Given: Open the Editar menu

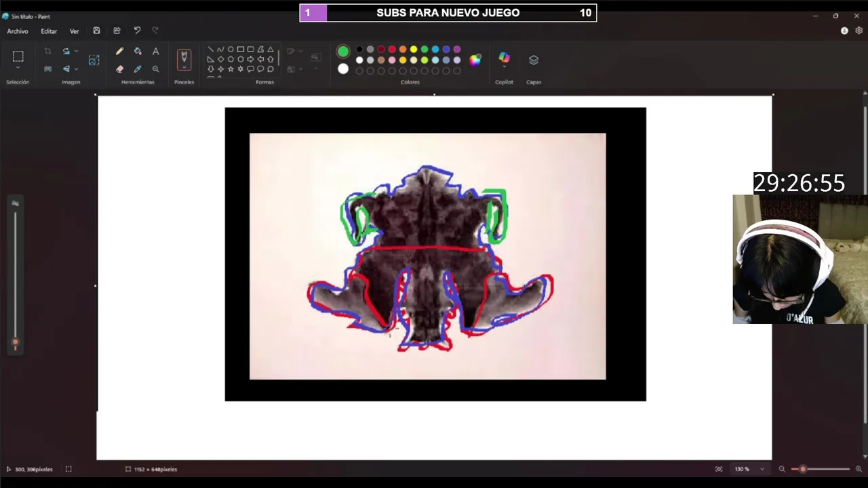Looking at the screenshot, I should point(49,31).
